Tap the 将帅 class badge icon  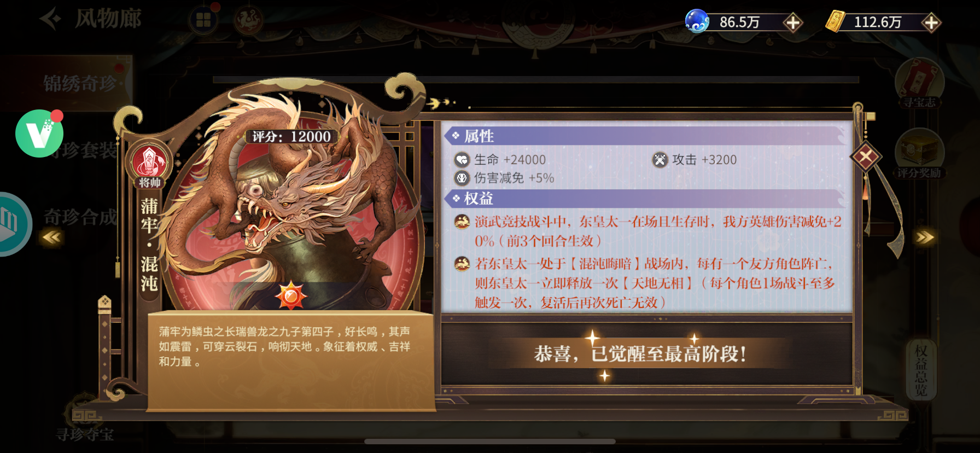pos(149,163)
